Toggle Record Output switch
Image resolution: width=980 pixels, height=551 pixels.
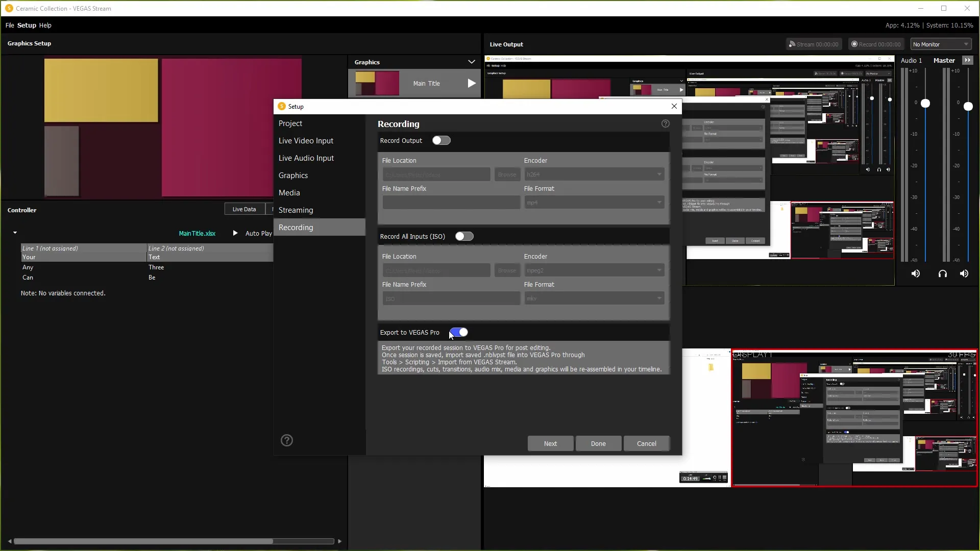click(442, 140)
